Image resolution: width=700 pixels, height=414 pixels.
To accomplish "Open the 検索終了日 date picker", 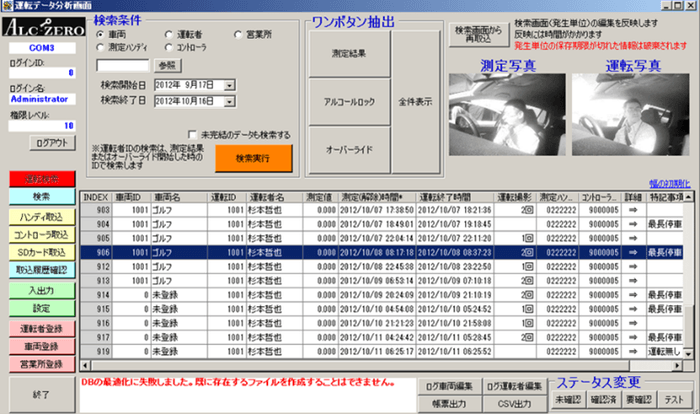I will [x=229, y=101].
